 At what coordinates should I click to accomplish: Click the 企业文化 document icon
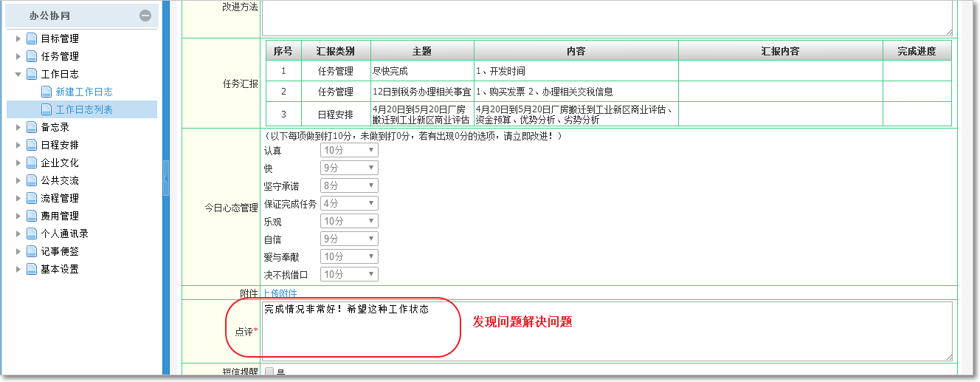(x=32, y=163)
